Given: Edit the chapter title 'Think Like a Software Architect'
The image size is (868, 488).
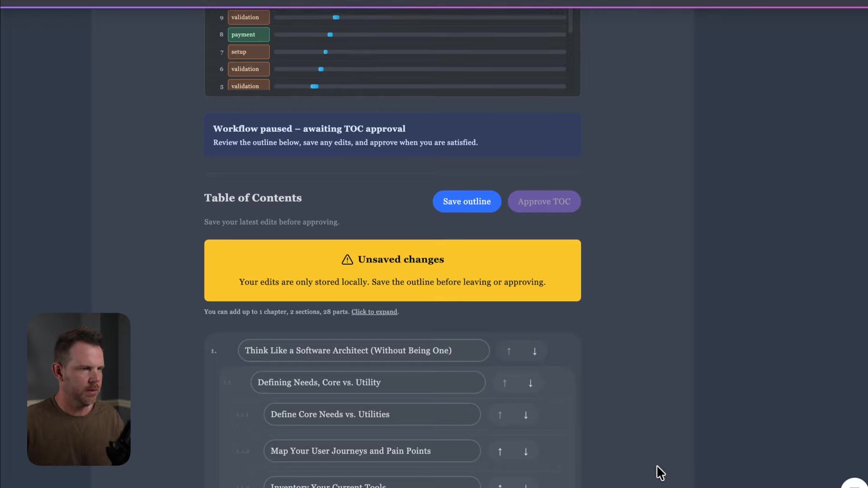Looking at the screenshot, I should (363, 351).
